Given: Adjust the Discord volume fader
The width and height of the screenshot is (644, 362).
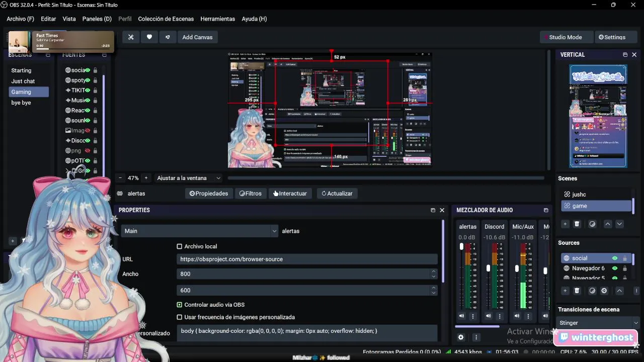Looking at the screenshot, I should pos(488,268).
